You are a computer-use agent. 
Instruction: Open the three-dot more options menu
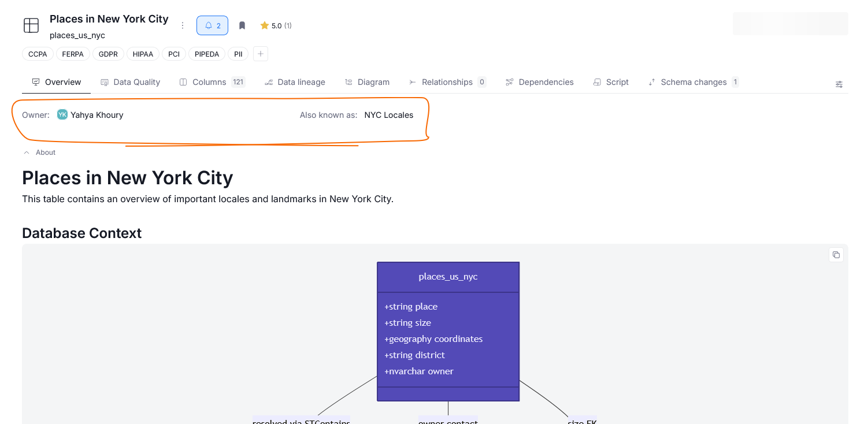click(x=183, y=25)
